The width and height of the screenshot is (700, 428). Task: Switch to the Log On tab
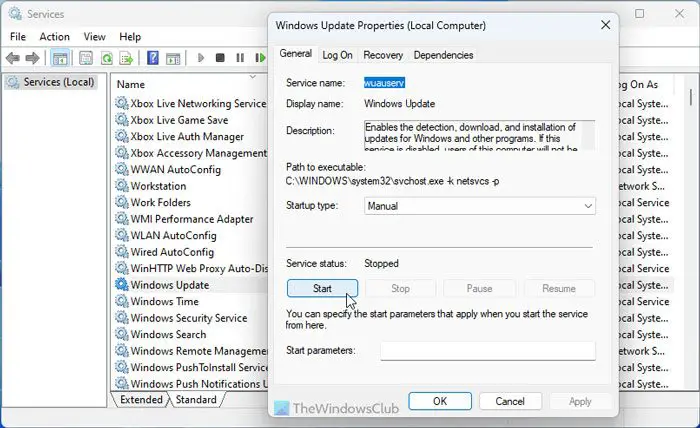pos(338,55)
